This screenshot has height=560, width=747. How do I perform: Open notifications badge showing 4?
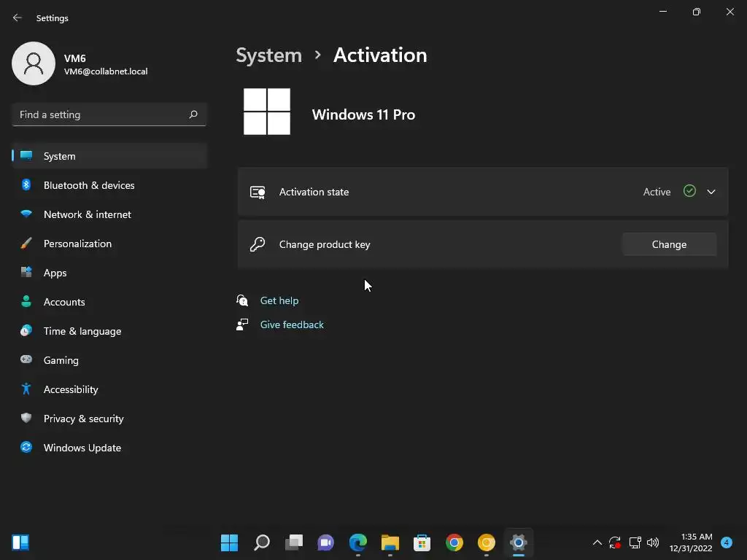726,542
